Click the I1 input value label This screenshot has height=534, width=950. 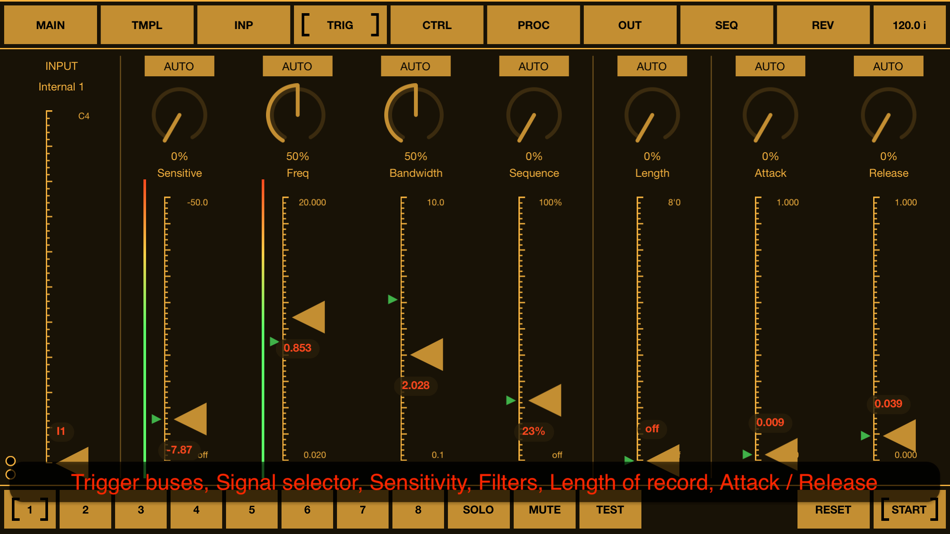click(x=61, y=432)
